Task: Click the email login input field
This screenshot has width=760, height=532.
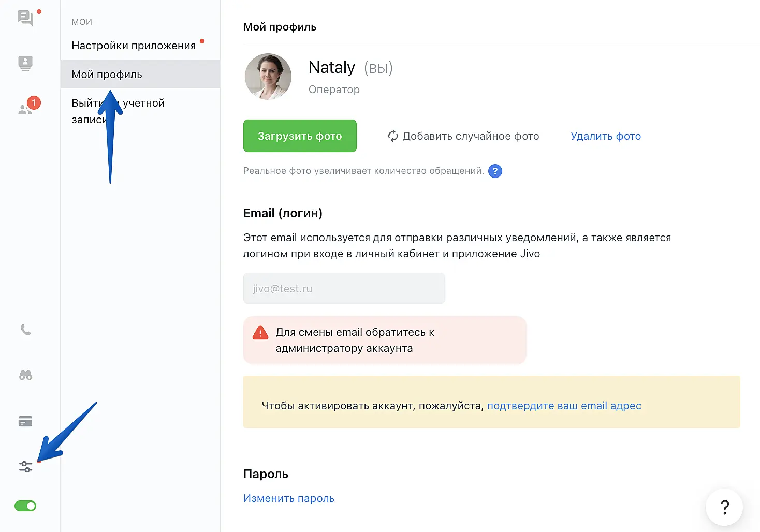Action: 344,289
